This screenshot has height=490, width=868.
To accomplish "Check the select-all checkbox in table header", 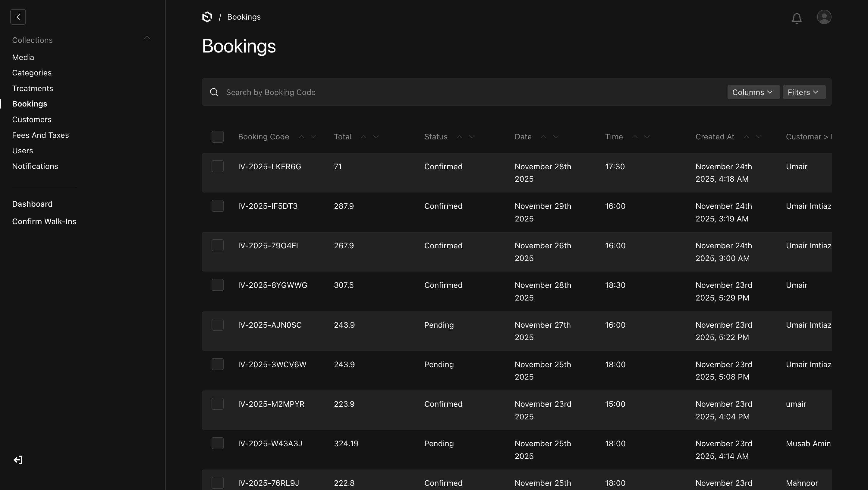I will 218,136.
